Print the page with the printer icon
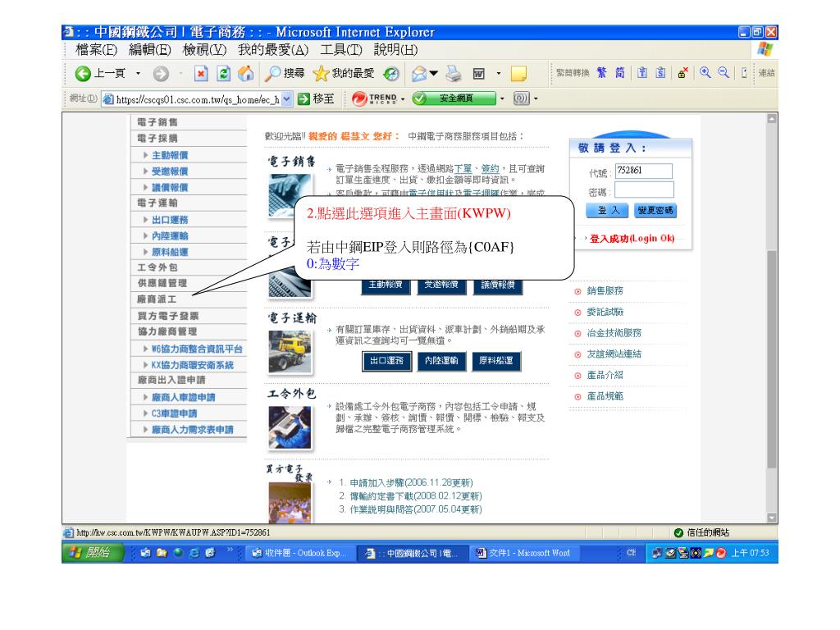This screenshot has width=840, height=630. point(454,73)
